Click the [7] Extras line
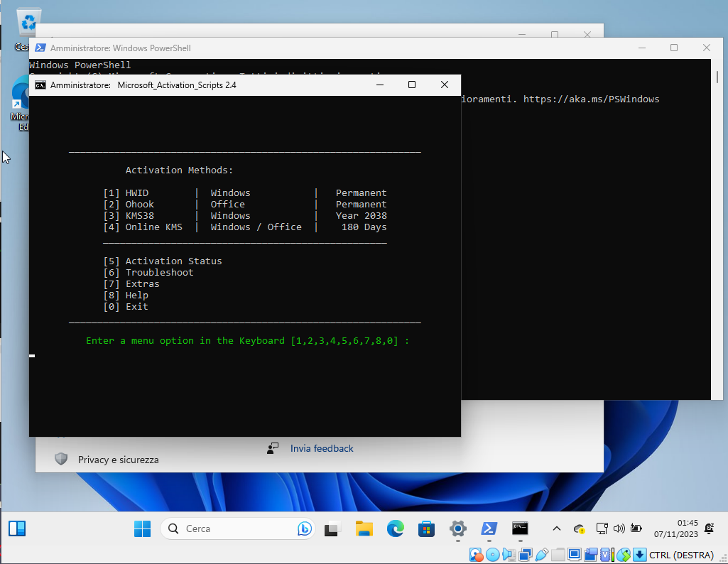The width and height of the screenshot is (728, 564). coord(131,283)
